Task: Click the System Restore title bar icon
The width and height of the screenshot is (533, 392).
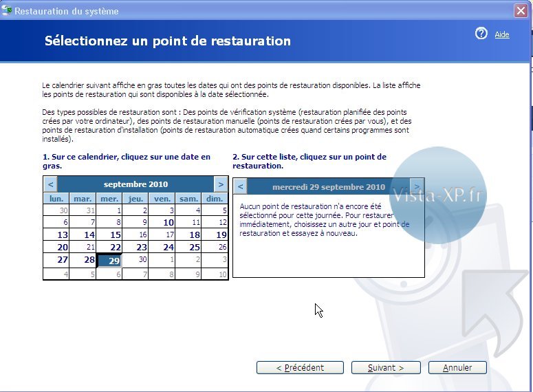Action: tap(8, 11)
